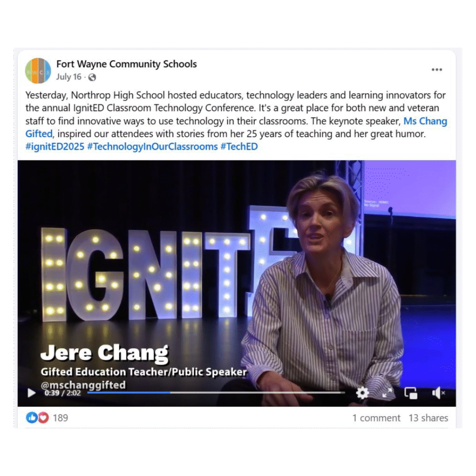The image size is (476, 476).
Task: Open the 1 comment link
Action: click(x=376, y=418)
